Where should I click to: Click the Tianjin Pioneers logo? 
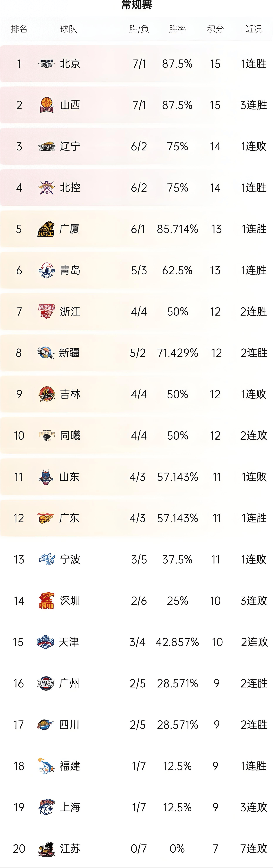coord(46,642)
